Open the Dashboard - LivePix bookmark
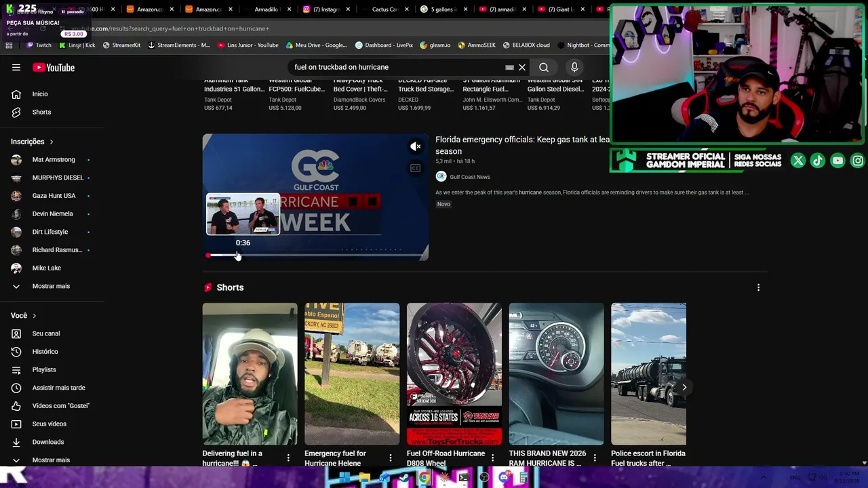Screen dimensions: 868x488 [x=384, y=45]
